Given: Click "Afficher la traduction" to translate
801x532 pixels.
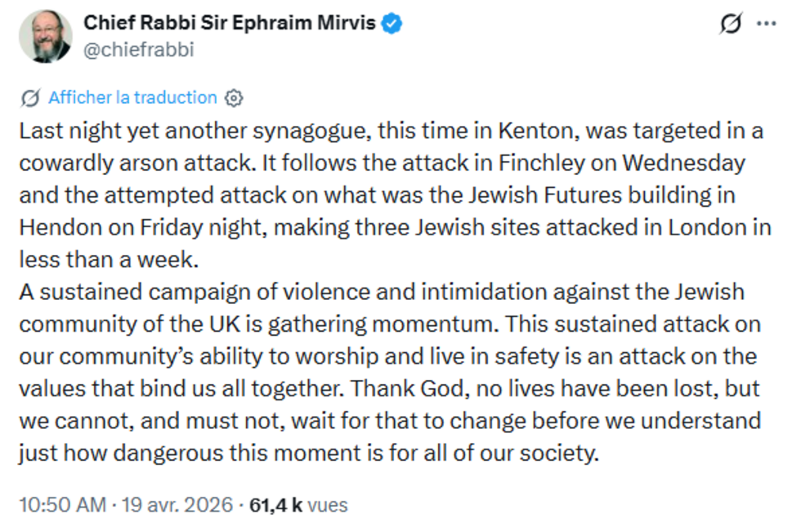Looking at the screenshot, I should [131, 97].
